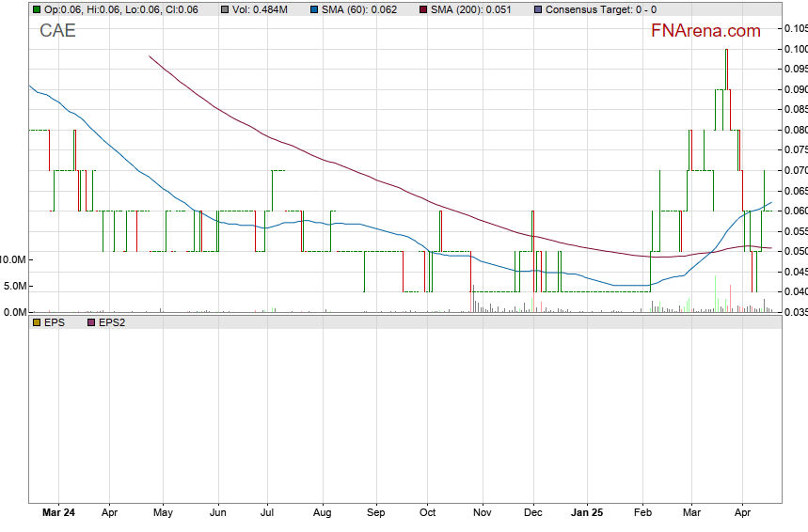The image size is (808, 532).
Task: Click the blue SMA (60) legend swatch
Action: [x=314, y=9]
